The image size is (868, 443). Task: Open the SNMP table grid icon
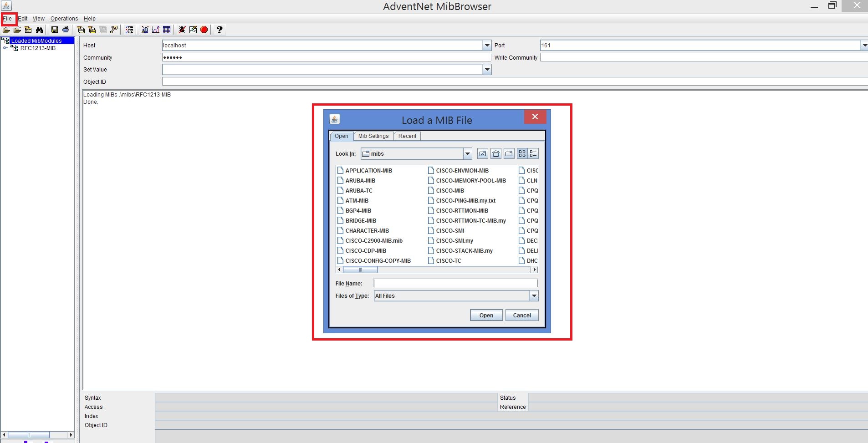coord(167,30)
